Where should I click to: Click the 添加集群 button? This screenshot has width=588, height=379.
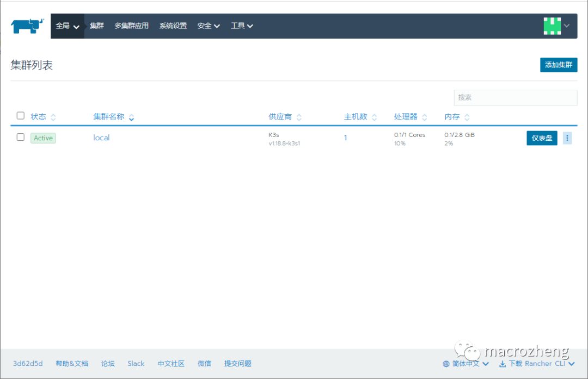point(559,64)
